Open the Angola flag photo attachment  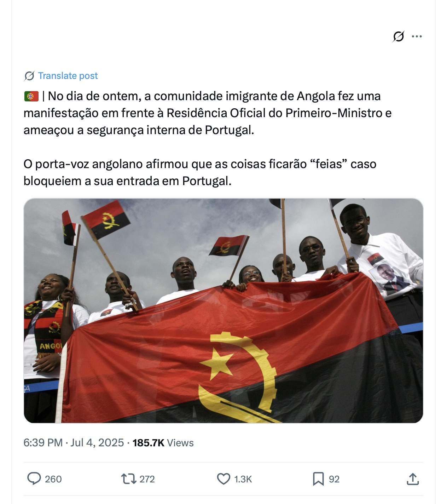point(223,311)
